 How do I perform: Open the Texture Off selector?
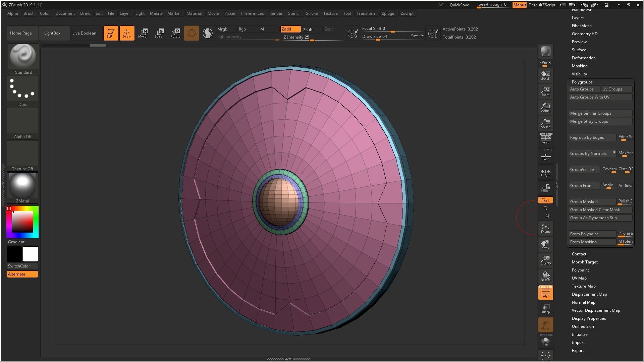(x=22, y=156)
